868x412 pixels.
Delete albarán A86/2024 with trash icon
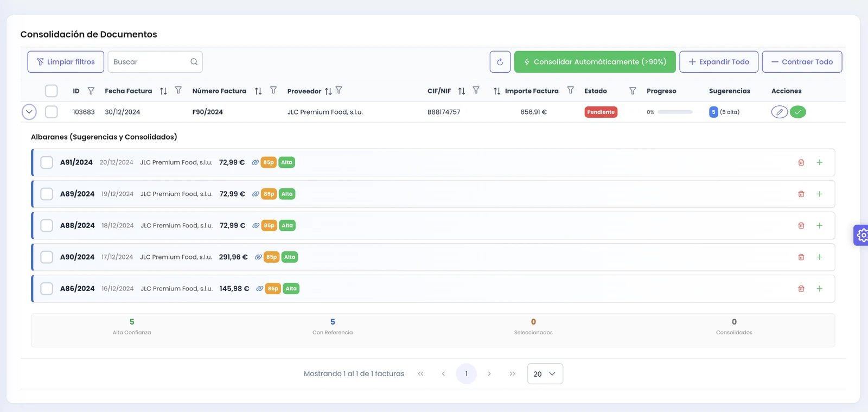(801, 288)
